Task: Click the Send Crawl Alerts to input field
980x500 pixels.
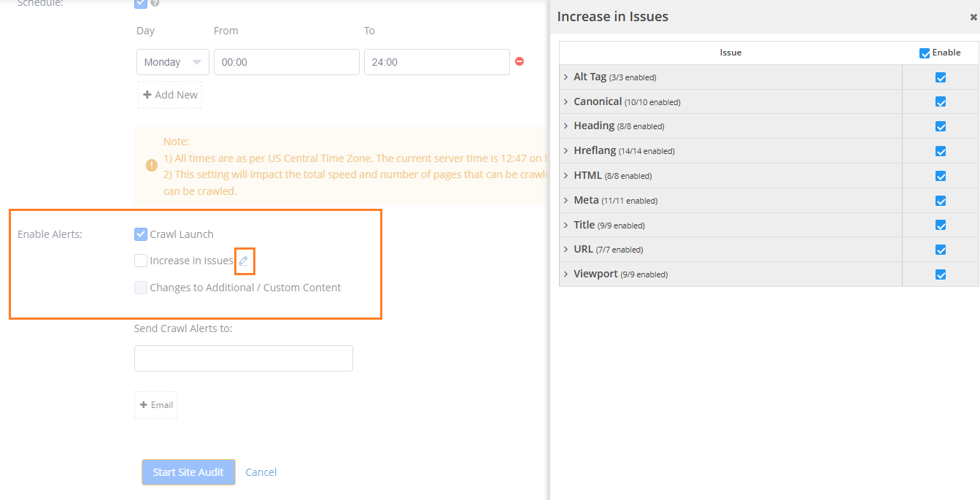Action: pyautogui.click(x=243, y=358)
